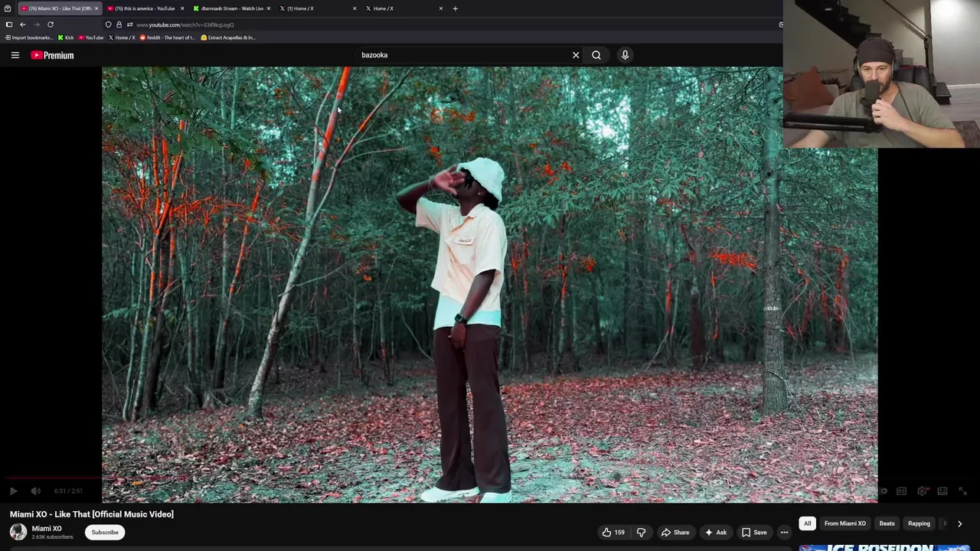Open tab list button at far left
The height and width of the screenshot is (551, 980).
pyautogui.click(x=8, y=8)
